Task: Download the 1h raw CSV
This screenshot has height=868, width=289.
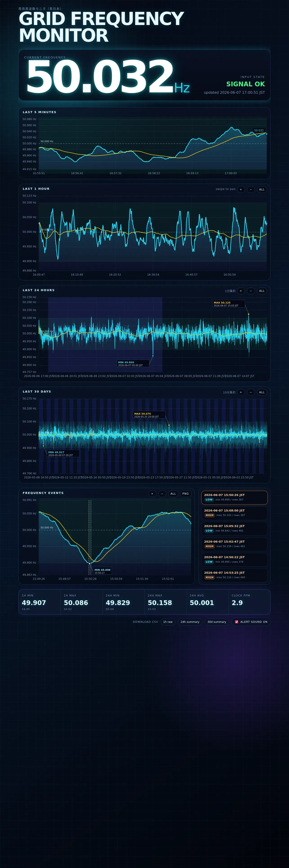Action: click(168, 622)
